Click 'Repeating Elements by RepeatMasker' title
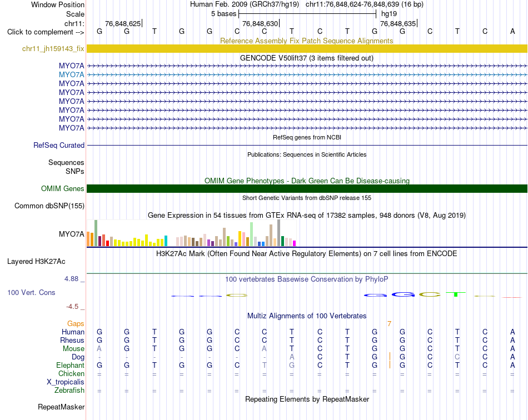The width and height of the screenshot is (528, 420). point(307,399)
